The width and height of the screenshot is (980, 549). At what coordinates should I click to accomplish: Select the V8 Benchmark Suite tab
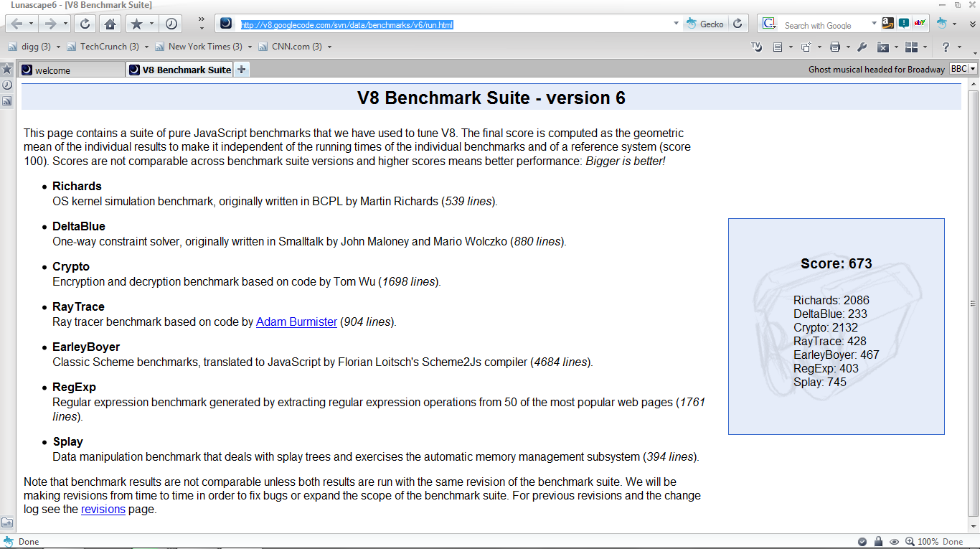point(180,70)
